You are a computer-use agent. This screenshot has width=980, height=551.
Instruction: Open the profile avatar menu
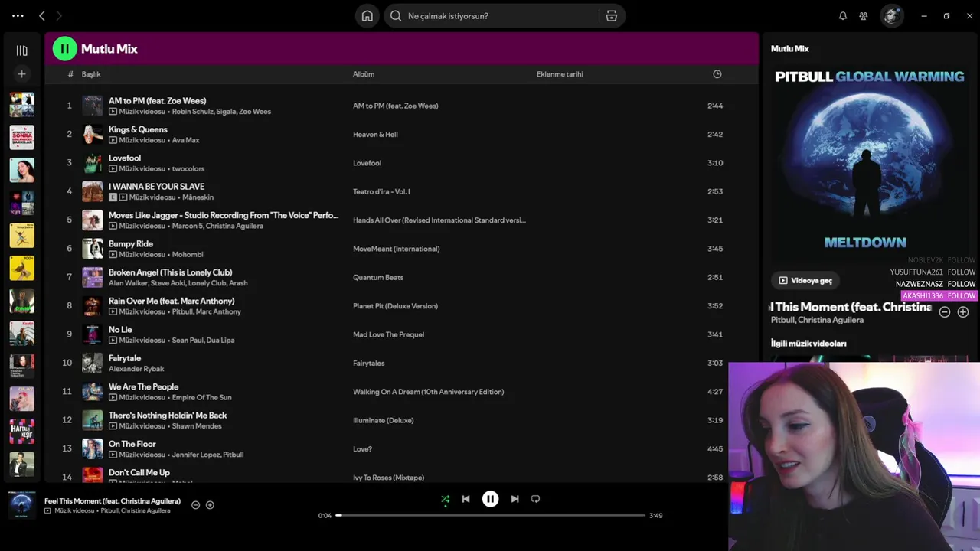coord(891,15)
